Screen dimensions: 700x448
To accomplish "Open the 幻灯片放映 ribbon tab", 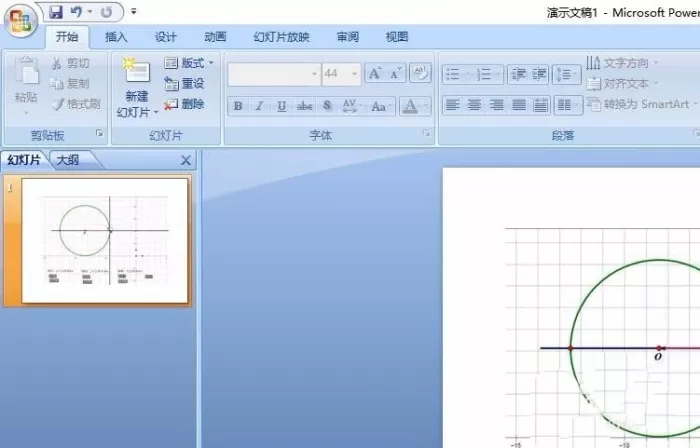I will point(281,37).
